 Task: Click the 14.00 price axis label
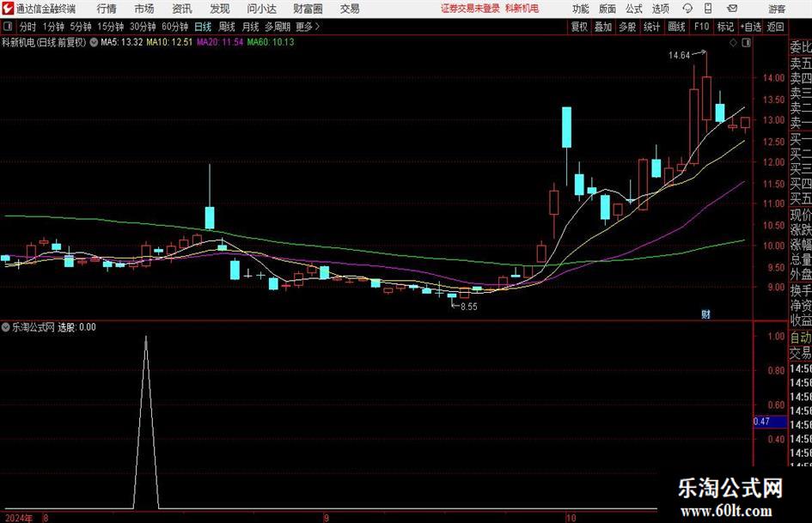click(x=773, y=77)
